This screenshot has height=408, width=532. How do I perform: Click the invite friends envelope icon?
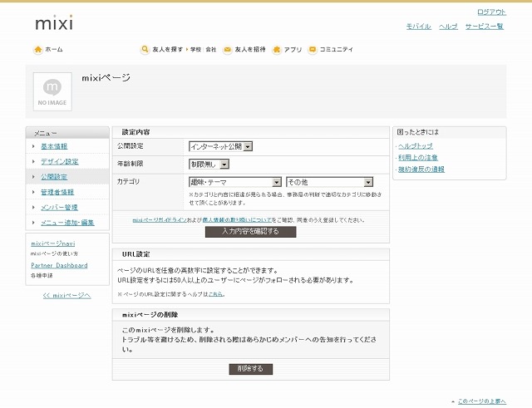click(227, 50)
